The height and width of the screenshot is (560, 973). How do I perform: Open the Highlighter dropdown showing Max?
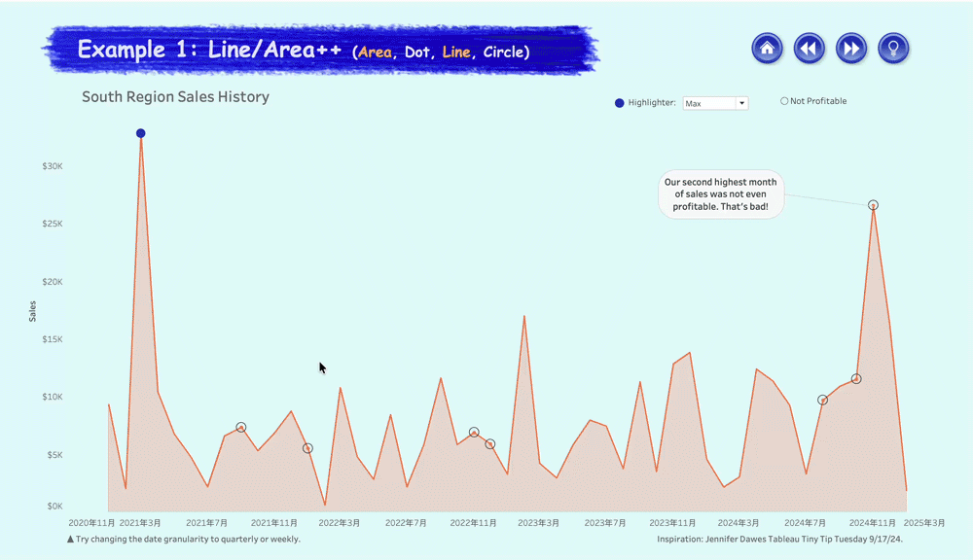715,103
